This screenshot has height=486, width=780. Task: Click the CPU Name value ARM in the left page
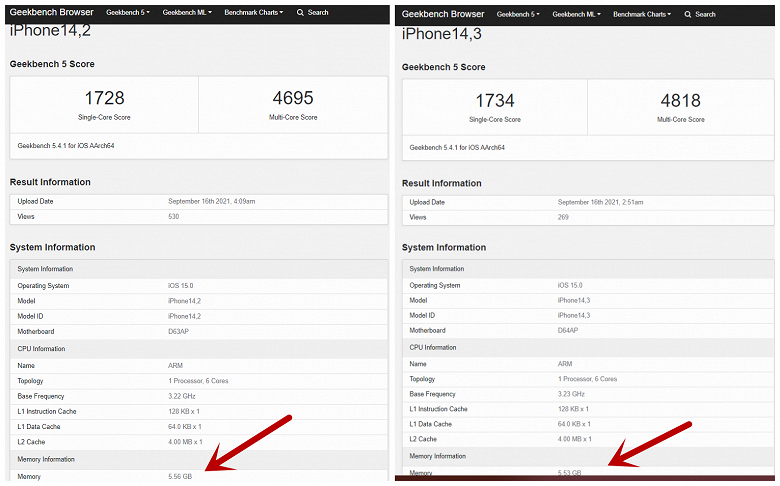point(175,366)
